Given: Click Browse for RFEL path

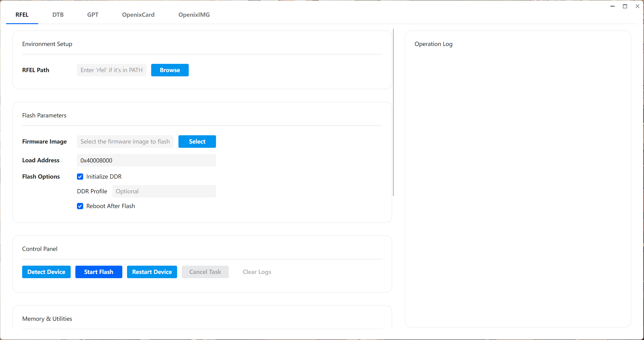Looking at the screenshot, I should tap(169, 70).
